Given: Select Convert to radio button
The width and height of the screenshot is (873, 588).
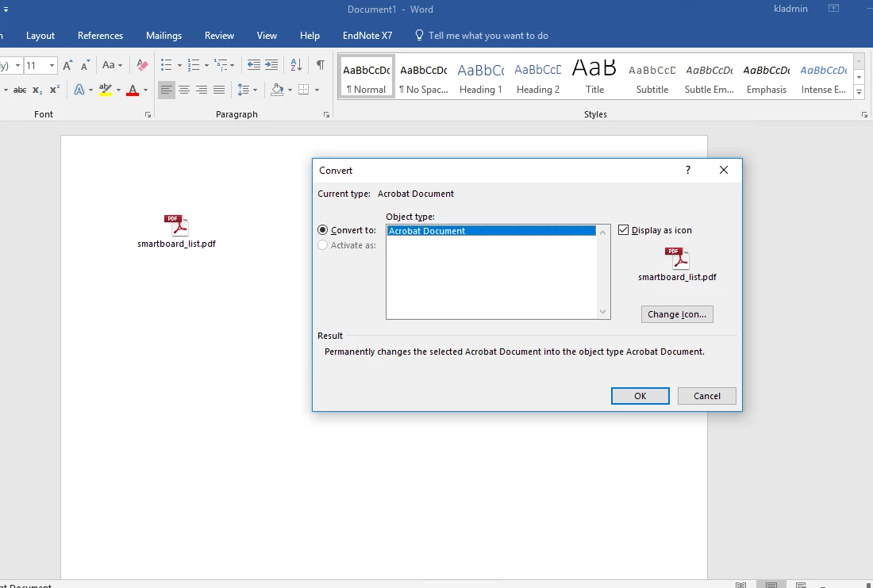Looking at the screenshot, I should (x=323, y=230).
